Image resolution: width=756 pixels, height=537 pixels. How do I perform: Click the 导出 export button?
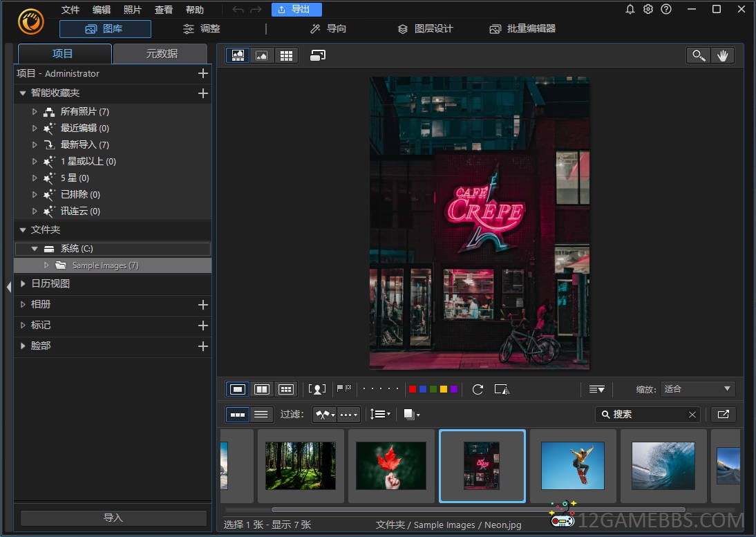(296, 10)
